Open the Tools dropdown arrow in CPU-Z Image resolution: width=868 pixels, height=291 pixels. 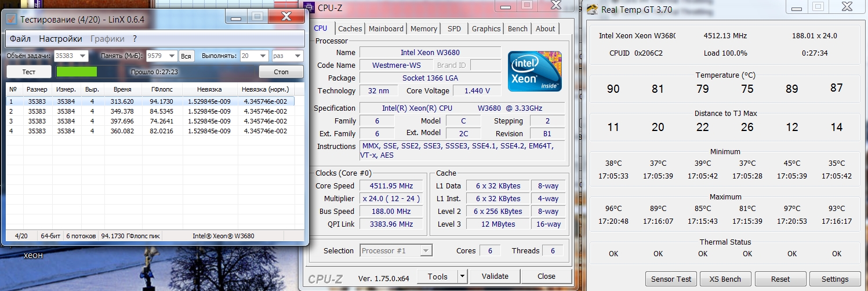pos(462,277)
